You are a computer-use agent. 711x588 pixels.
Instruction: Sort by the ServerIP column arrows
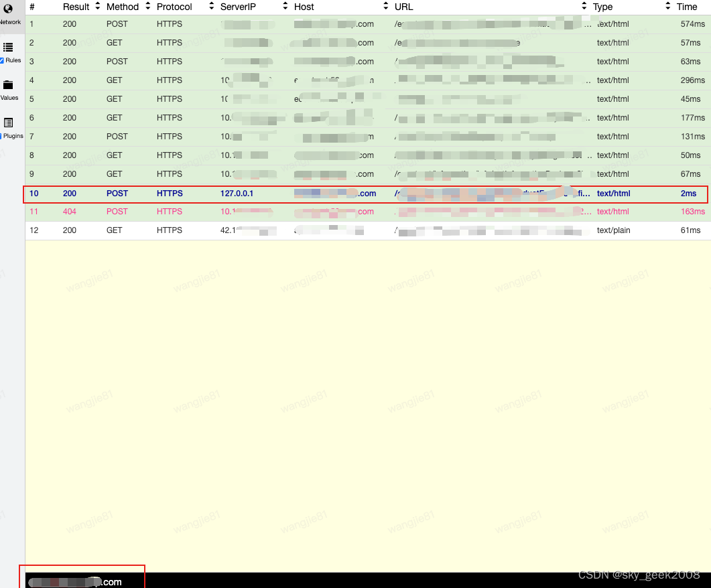(x=285, y=6)
